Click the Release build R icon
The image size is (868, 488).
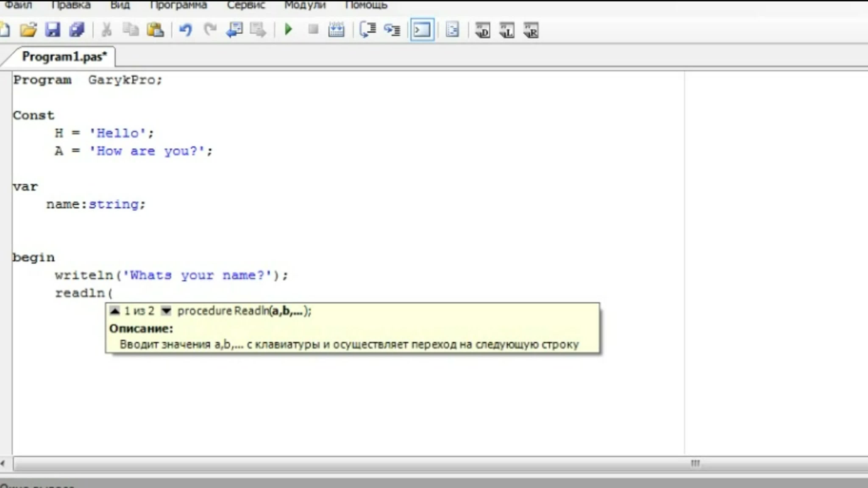(531, 30)
